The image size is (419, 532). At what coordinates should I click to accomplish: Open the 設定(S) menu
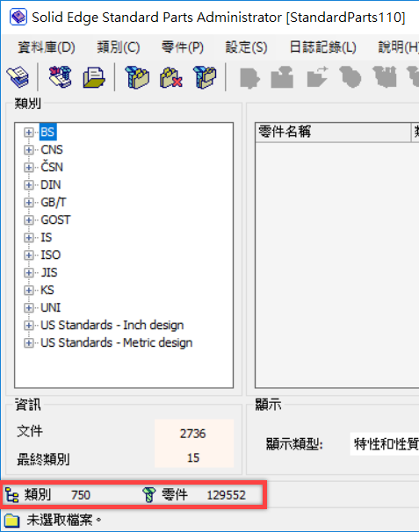pos(246,47)
